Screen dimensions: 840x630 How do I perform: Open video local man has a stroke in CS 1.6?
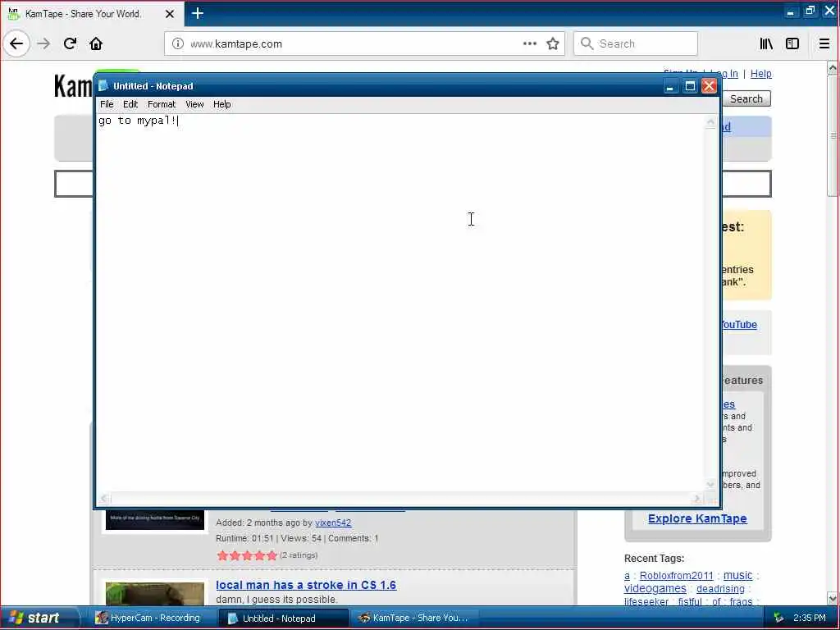coord(306,585)
